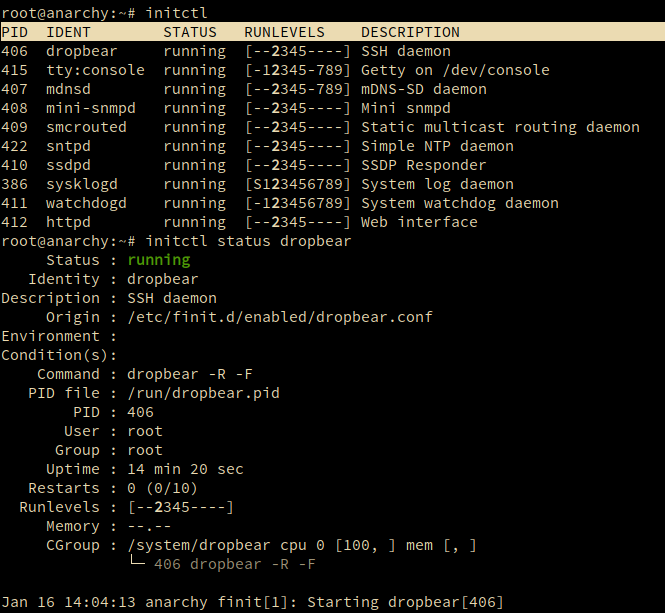Screen dimensions: 665x613
Task: Click the mdnsd service name in list
Action: pos(69,89)
